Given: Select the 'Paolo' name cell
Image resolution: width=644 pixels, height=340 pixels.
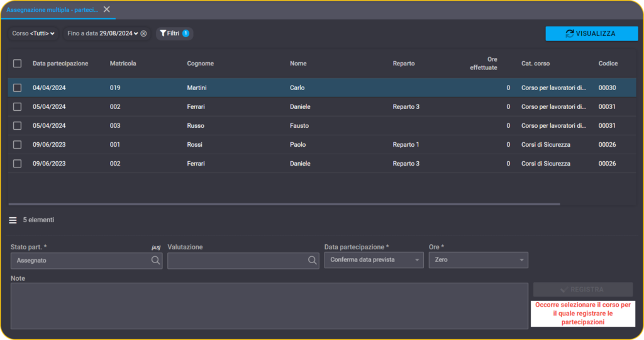Looking at the screenshot, I should 297,144.
